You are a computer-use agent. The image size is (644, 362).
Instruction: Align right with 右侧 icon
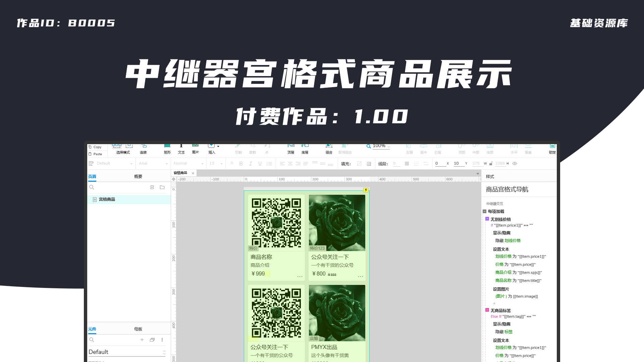click(x=438, y=149)
